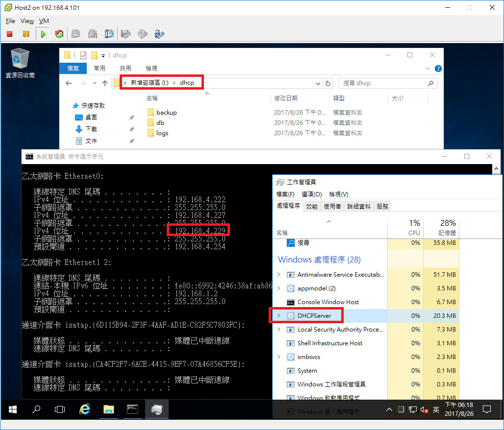This screenshot has width=504, height=430.
Task: Open the Recycle Bin desktop icon
Action: pos(20,63)
